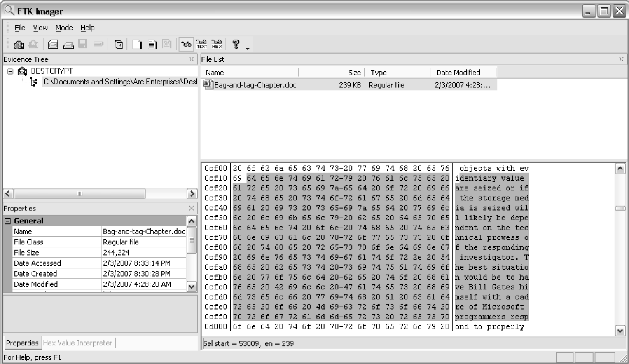Click the greyed DIR directory listing icon
The width and height of the screenshot is (629, 364).
click(167, 44)
